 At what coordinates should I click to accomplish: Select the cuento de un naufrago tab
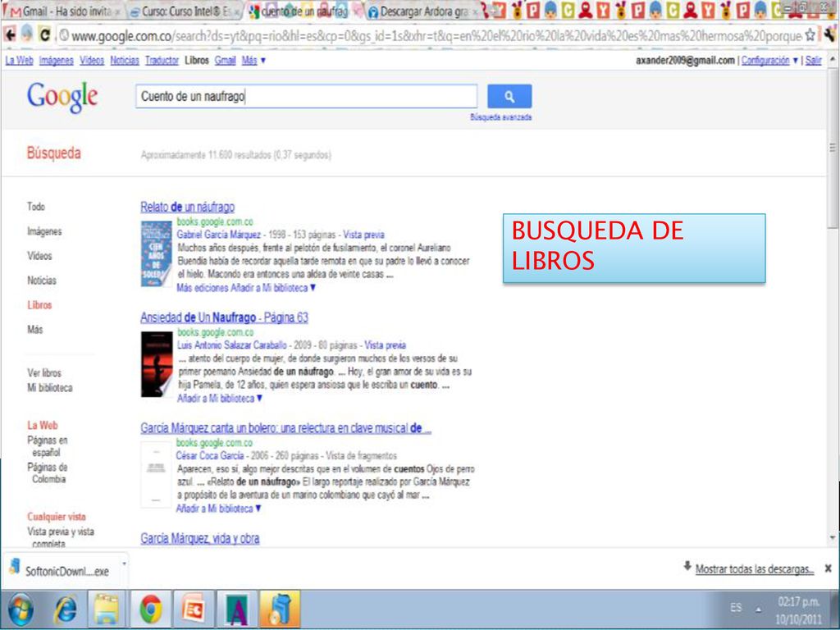(x=304, y=11)
